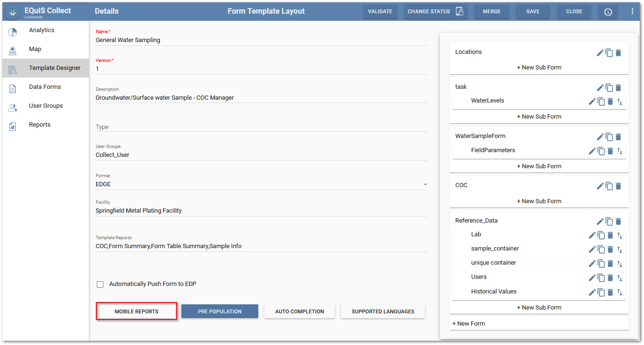644x345 pixels.
Task: Edit the WaterLevels sub form
Action: click(x=592, y=101)
